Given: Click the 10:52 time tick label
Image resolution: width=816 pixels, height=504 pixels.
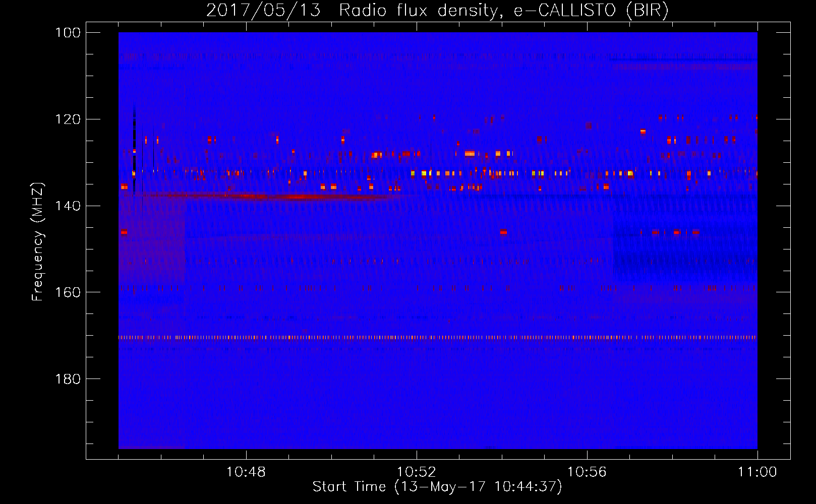Looking at the screenshot, I should click(417, 472).
